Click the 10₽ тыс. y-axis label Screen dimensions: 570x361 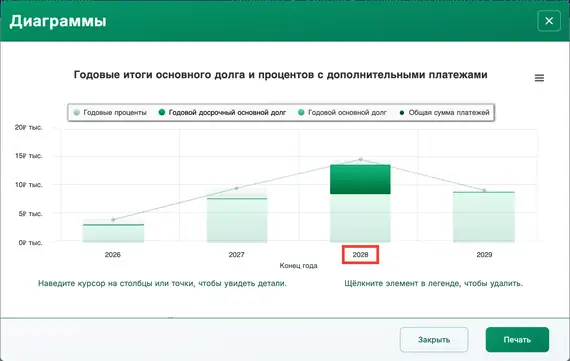(29, 185)
